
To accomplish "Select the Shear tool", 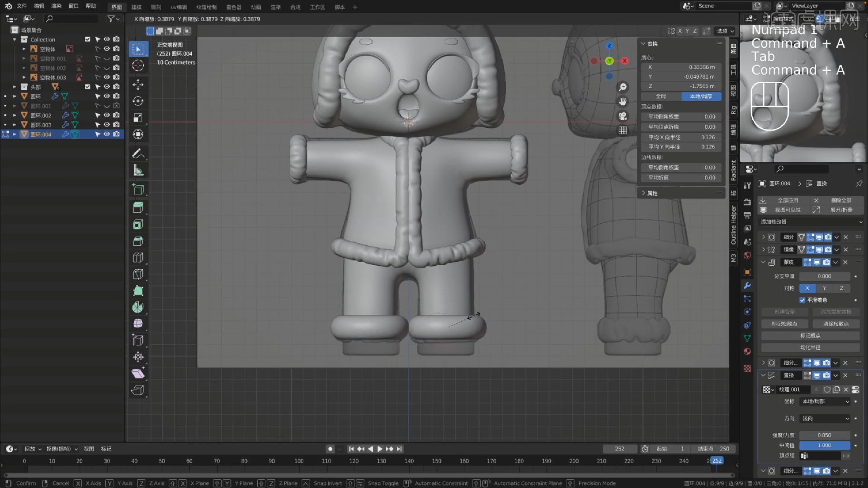I will pos(138,374).
